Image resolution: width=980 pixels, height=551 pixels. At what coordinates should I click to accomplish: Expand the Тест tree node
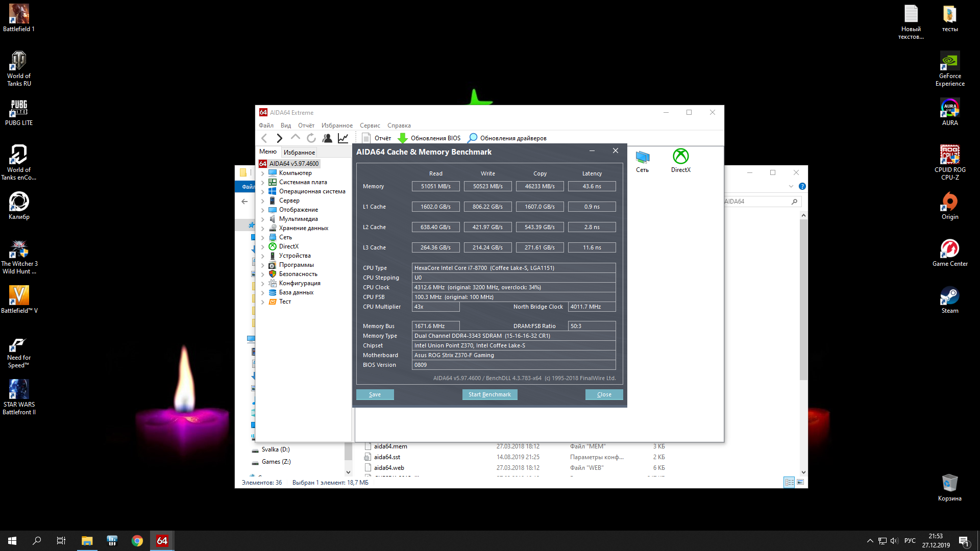point(263,302)
